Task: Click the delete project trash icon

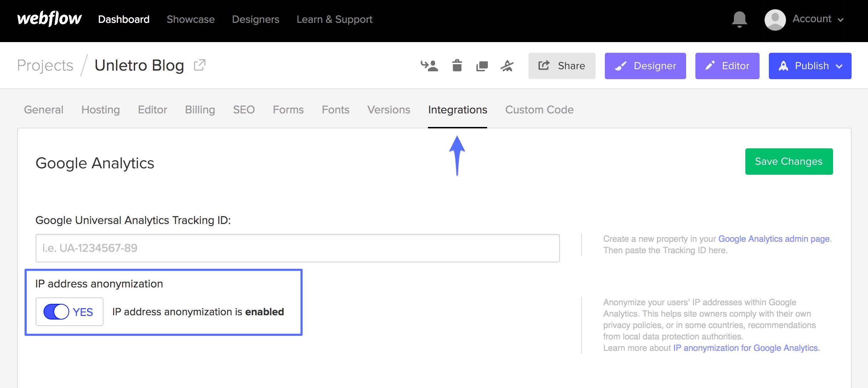Action: 457,66
